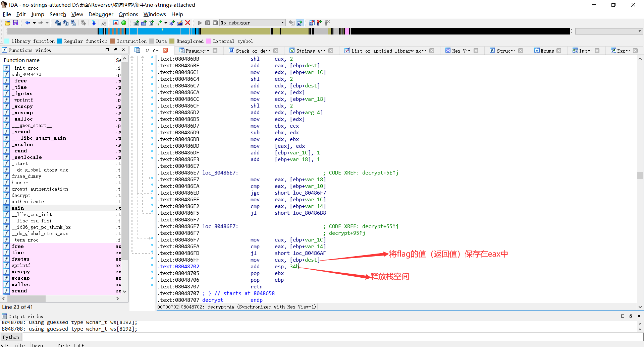Click the stop process button
644x347 pixels.
tap(215, 23)
